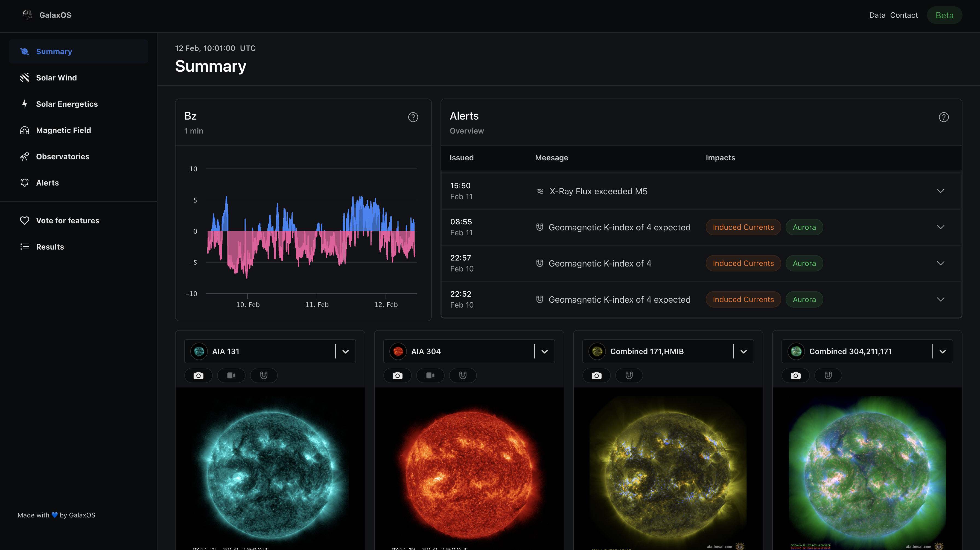Select camera mode for Combined 304,211,171

click(x=795, y=376)
